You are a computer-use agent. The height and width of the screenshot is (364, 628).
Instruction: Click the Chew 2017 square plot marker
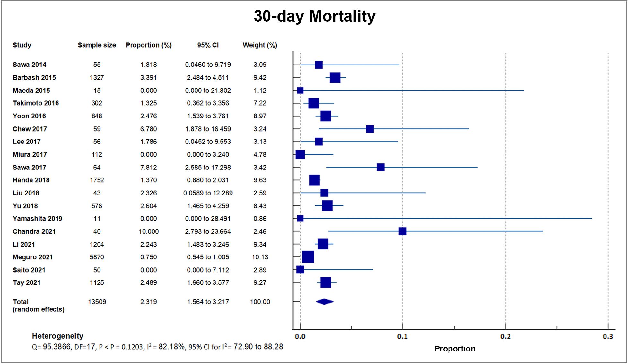(370, 129)
